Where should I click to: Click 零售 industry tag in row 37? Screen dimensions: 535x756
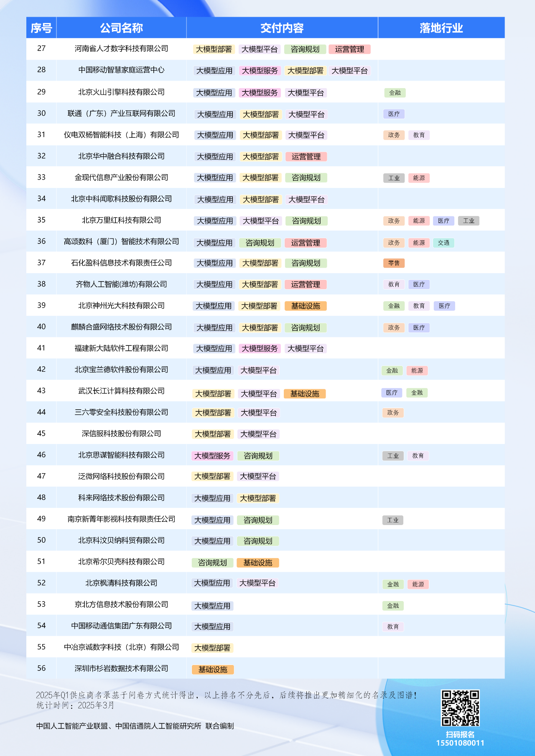[x=394, y=263]
